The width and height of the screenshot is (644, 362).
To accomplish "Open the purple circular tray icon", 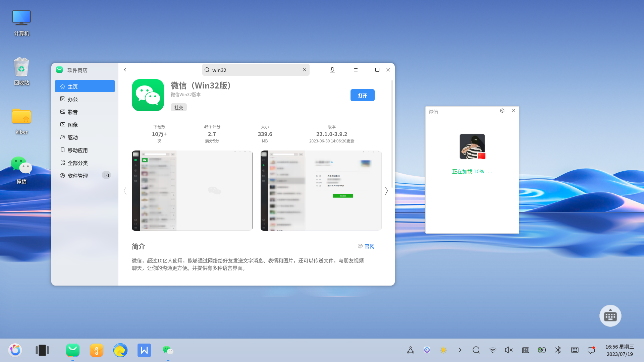I will (x=427, y=350).
